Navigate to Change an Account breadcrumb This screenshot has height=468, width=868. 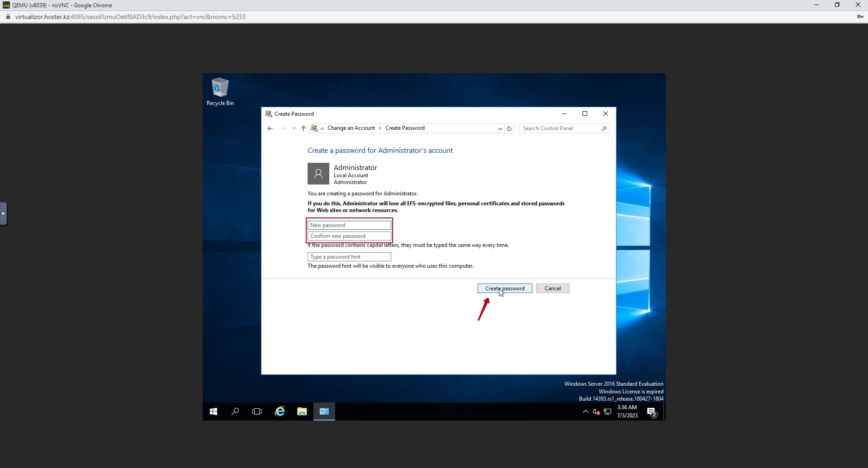(351, 128)
